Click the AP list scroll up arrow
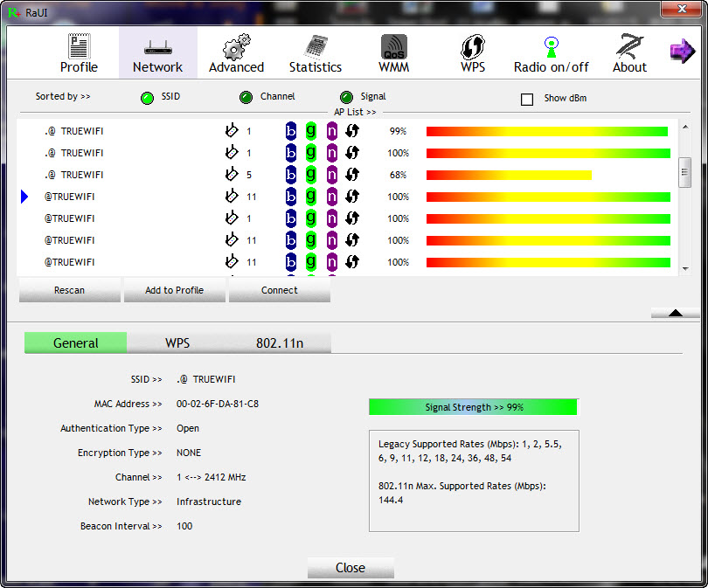The height and width of the screenshot is (588, 708). pyautogui.click(x=685, y=128)
